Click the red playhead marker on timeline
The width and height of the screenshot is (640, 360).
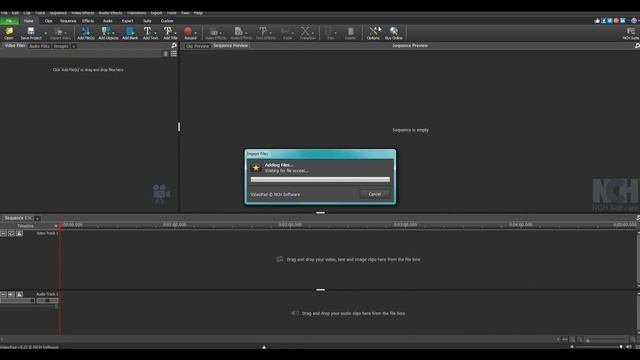[x=60, y=225]
